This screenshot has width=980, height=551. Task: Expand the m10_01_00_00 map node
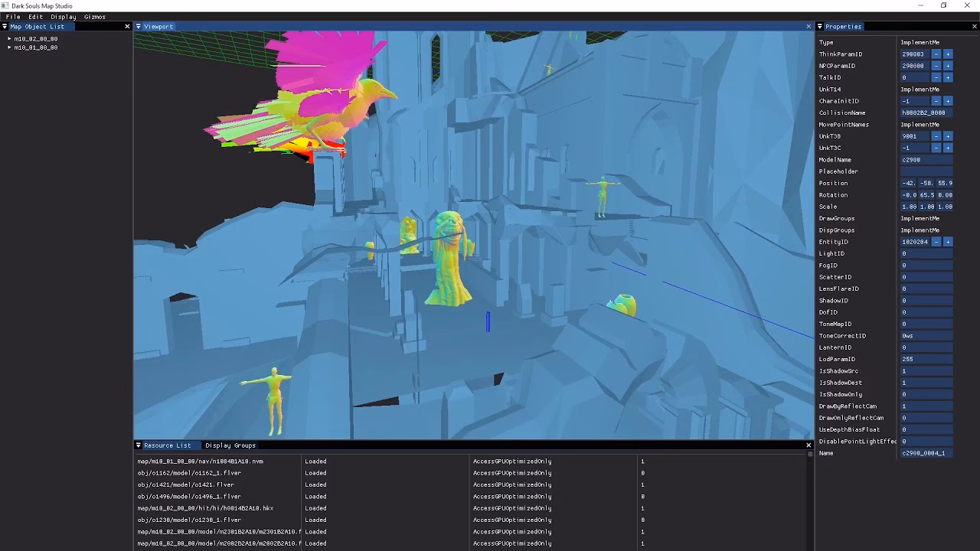coord(9,47)
